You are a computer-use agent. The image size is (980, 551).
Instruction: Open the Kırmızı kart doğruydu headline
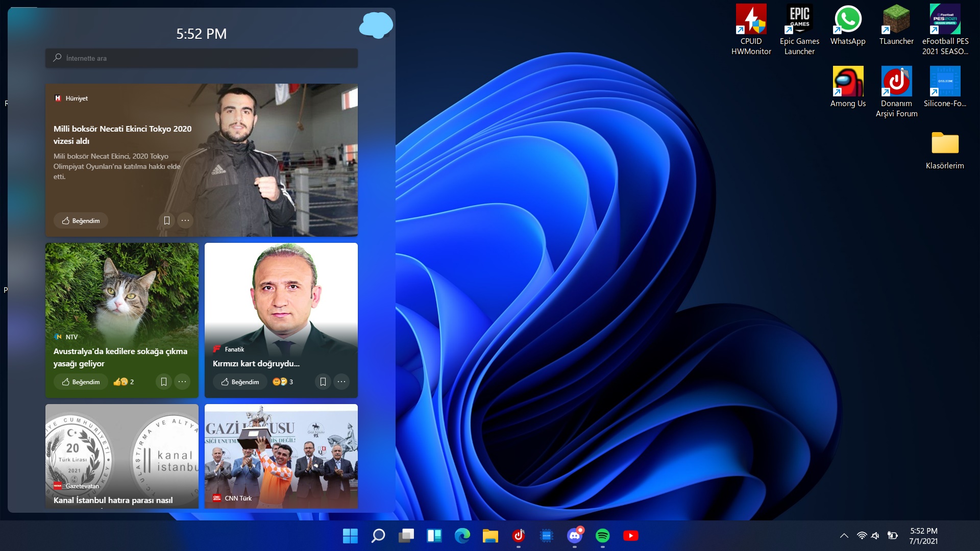pyautogui.click(x=256, y=363)
